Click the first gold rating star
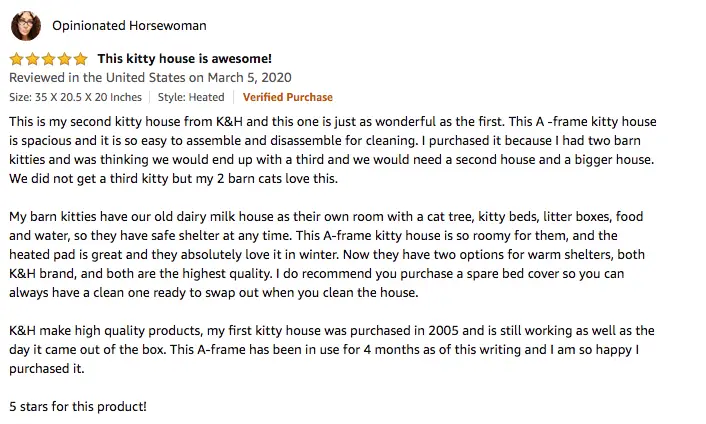The image size is (706, 424). pos(17,59)
